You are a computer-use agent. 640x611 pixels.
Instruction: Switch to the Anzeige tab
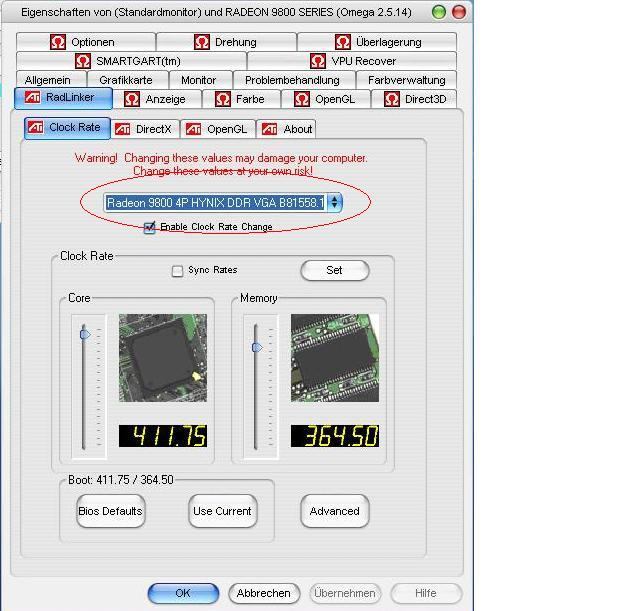coord(157,99)
